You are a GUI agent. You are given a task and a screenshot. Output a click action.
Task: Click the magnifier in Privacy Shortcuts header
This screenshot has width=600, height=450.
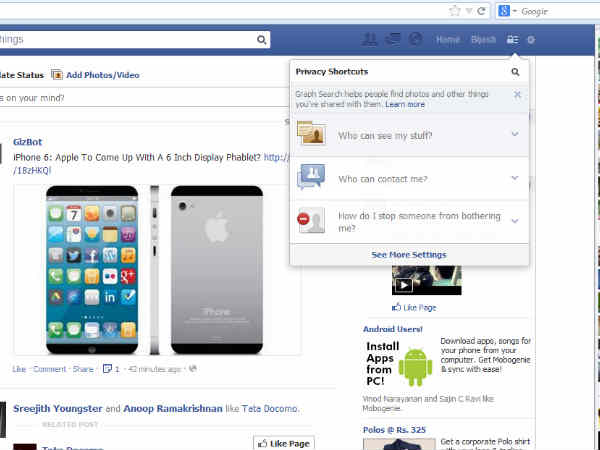coord(515,72)
